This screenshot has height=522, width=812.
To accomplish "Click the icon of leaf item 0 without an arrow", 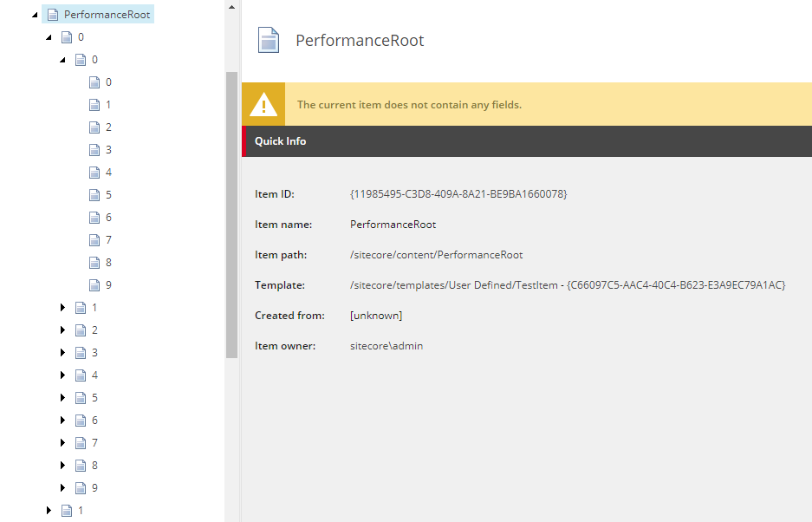I will coord(94,82).
